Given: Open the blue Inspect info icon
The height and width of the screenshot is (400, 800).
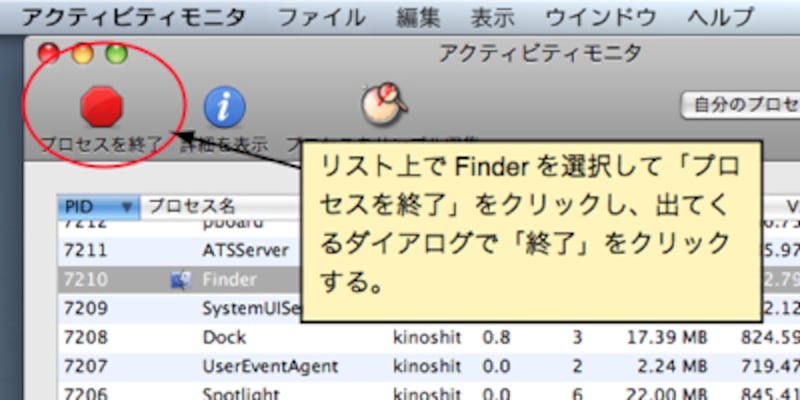Looking at the screenshot, I should (224, 107).
